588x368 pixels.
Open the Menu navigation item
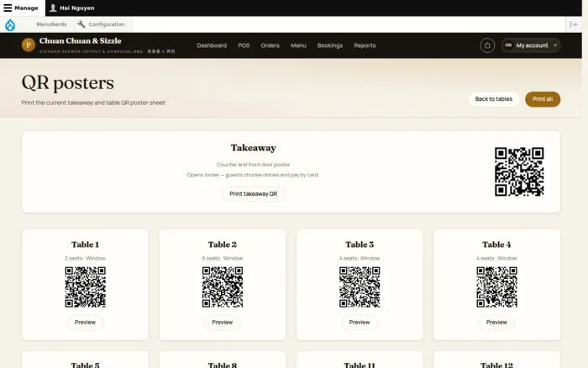tap(298, 45)
